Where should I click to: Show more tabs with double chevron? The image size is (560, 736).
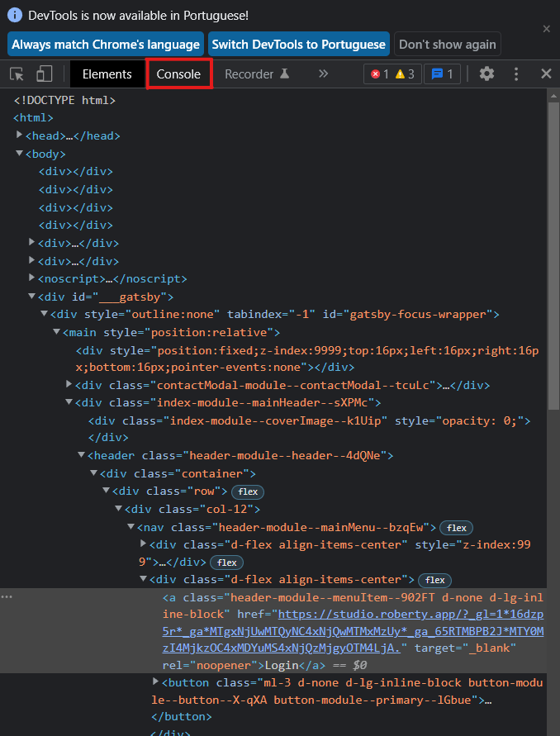pyautogui.click(x=323, y=74)
